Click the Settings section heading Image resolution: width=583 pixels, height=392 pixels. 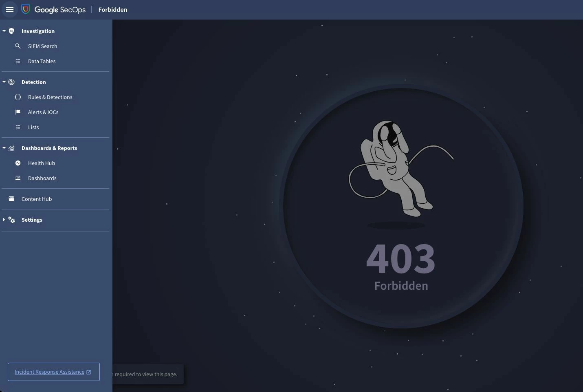tap(32, 220)
